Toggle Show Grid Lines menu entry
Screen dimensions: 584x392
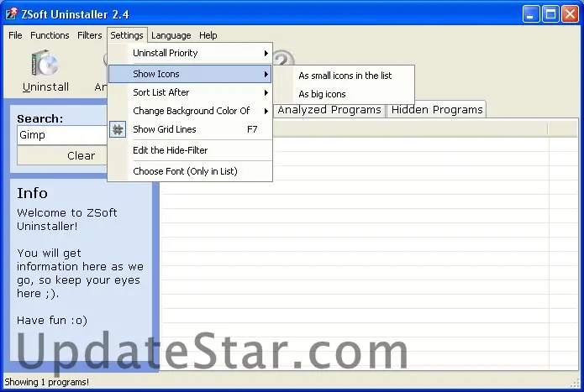(x=190, y=129)
